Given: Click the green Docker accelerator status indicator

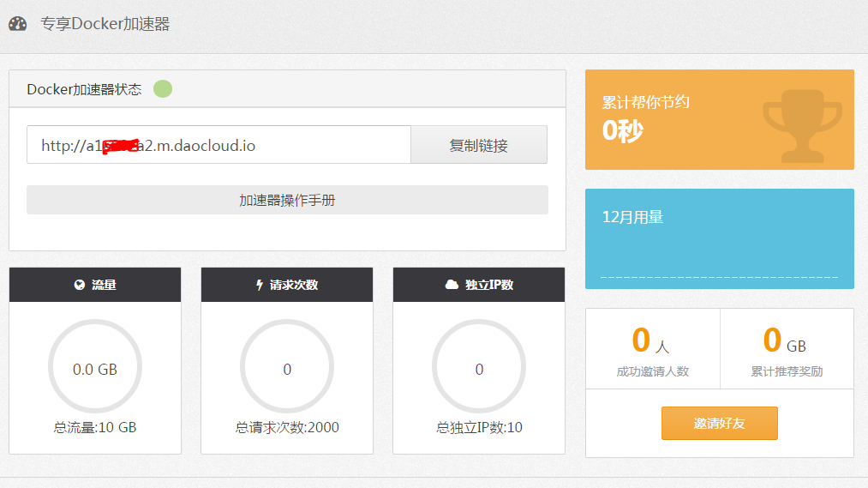Looking at the screenshot, I should 163,89.
